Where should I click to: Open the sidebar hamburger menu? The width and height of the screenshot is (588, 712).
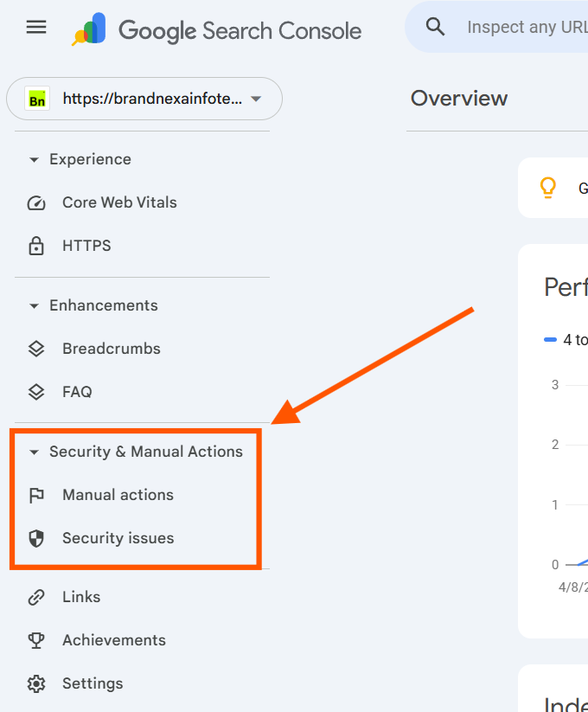[x=35, y=27]
